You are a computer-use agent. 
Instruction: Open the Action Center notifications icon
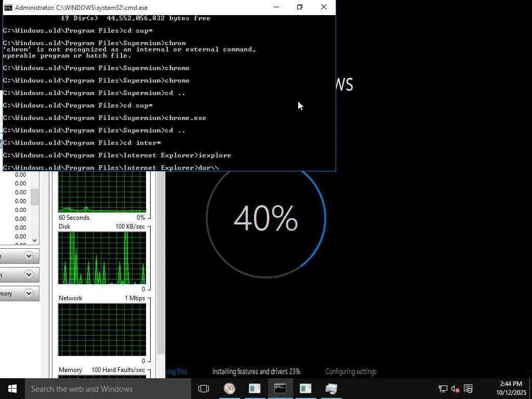pos(468,389)
